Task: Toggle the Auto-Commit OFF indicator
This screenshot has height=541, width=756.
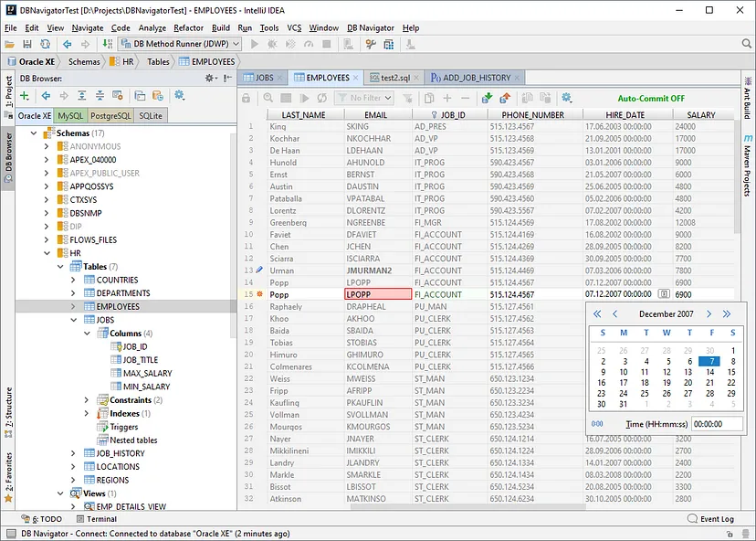Action: (x=651, y=99)
